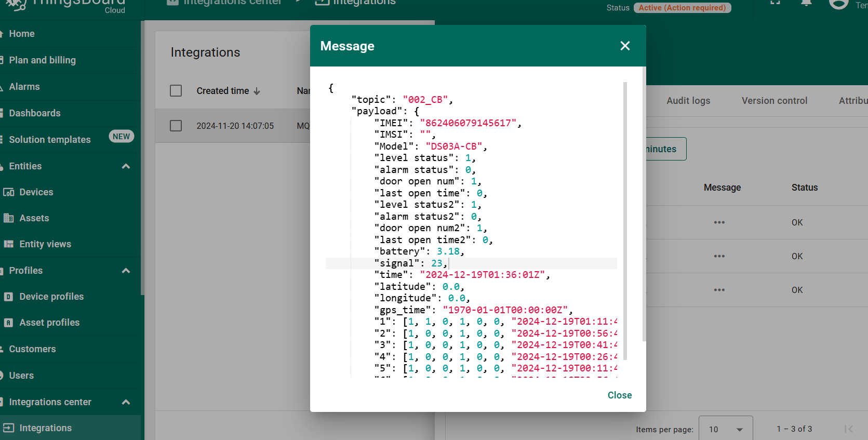Image resolution: width=868 pixels, height=440 pixels.
Task: Click the Device profiles icon
Action: coord(8,297)
